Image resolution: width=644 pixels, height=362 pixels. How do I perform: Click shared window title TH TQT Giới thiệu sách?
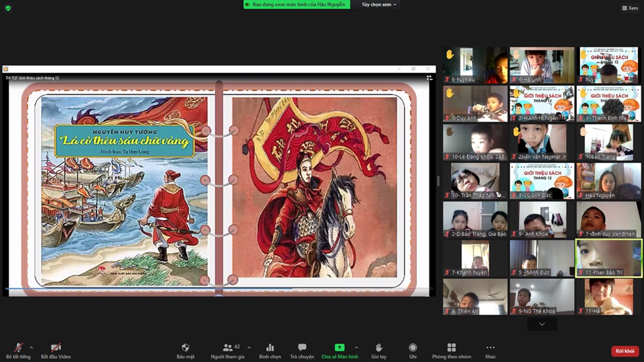point(32,78)
